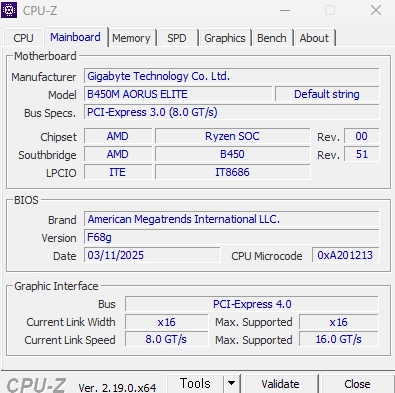The width and height of the screenshot is (395, 393).
Task: Select the Mainboard tab
Action: tap(75, 37)
